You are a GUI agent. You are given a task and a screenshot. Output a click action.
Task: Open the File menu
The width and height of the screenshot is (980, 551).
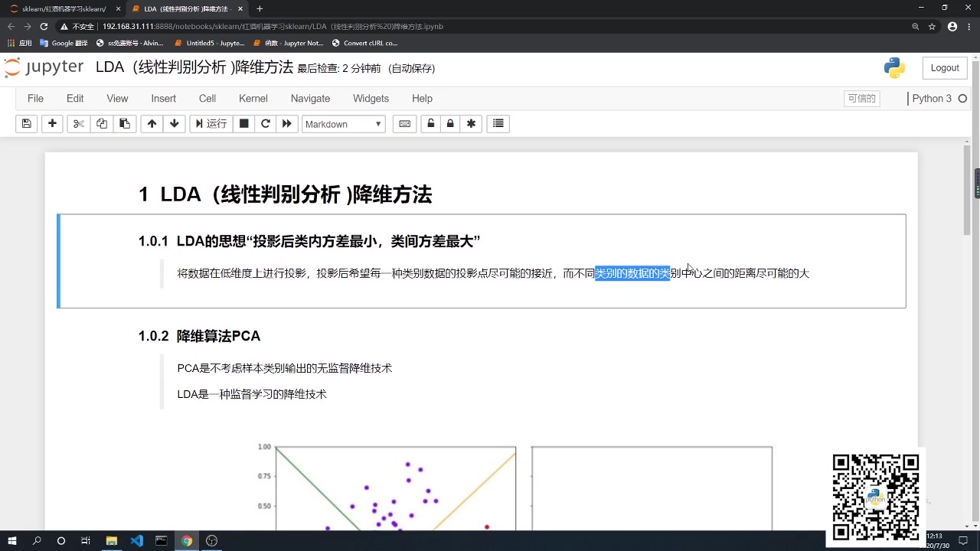(x=35, y=99)
